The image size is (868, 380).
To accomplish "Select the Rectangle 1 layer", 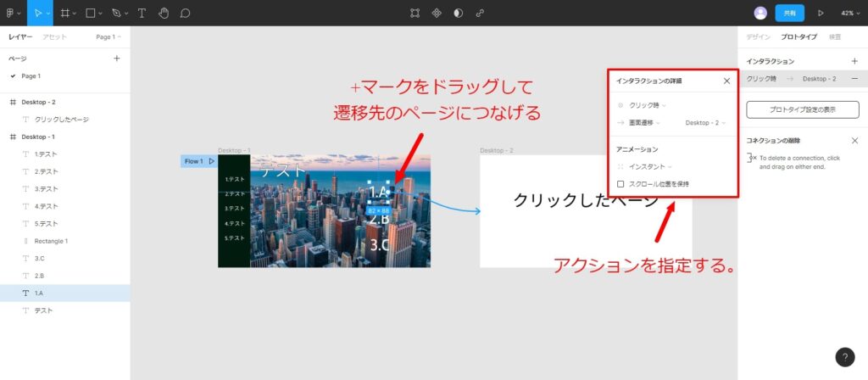I will tap(51, 241).
